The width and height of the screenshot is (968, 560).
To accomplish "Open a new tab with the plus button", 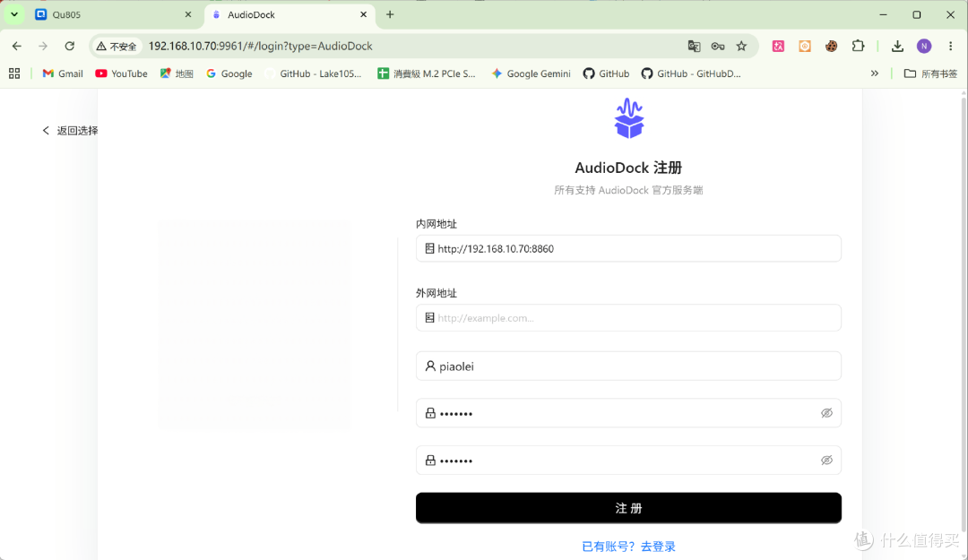I will pyautogui.click(x=390, y=14).
